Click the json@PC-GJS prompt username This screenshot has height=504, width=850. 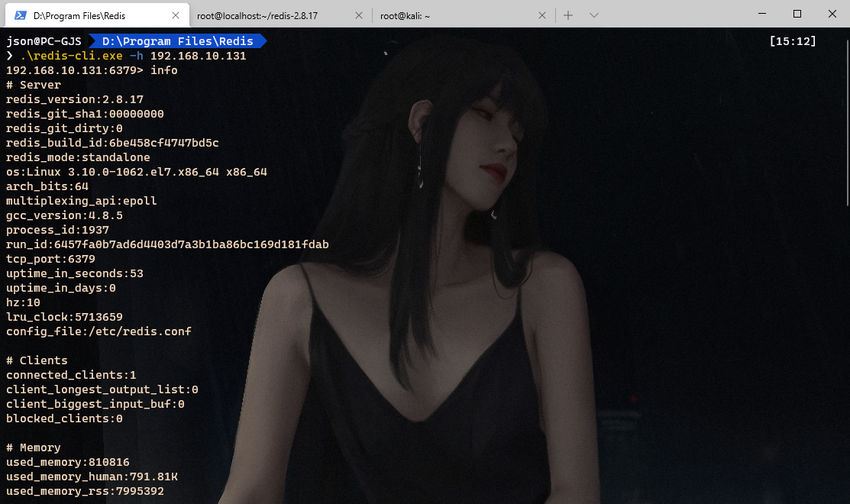click(x=44, y=41)
